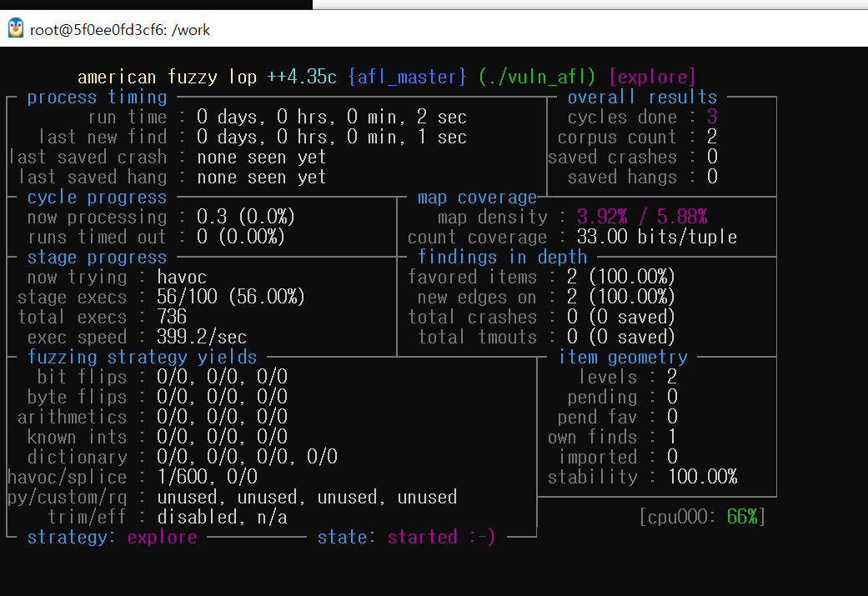Click the 'fuzzing strategy yields' header
Screen dimensions: 868x596
[143, 358]
